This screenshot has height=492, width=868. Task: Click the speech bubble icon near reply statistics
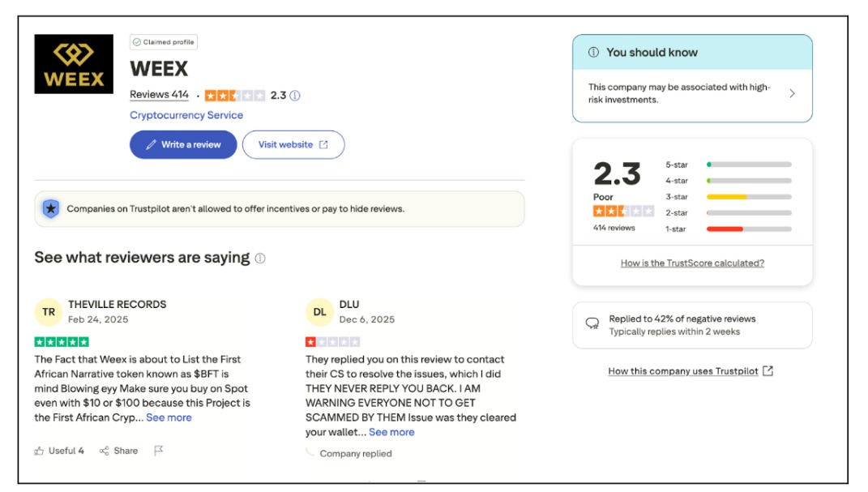(x=592, y=321)
